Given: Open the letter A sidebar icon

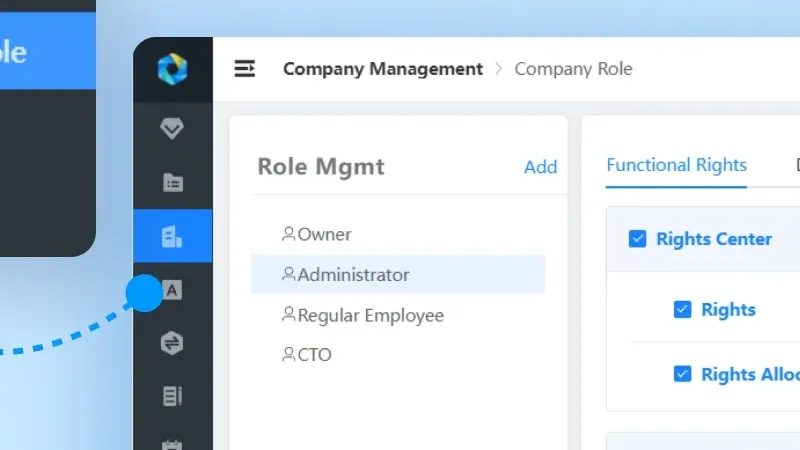Looking at the screenshot, I should click(172, 290).
